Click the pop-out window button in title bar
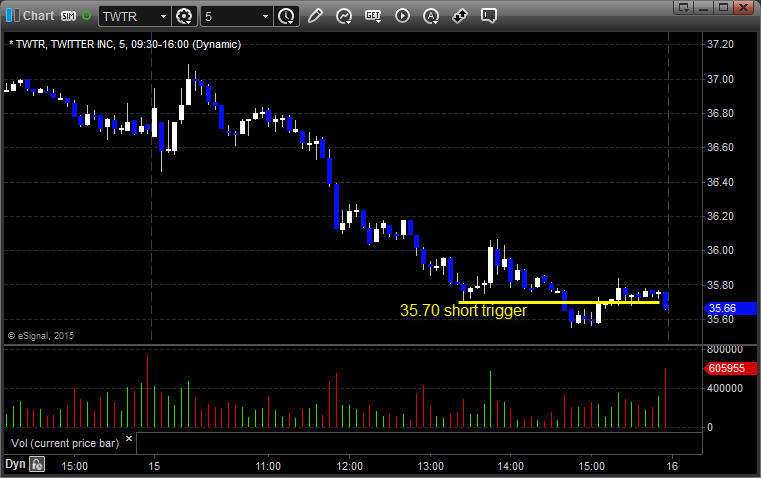 [683, 7]
